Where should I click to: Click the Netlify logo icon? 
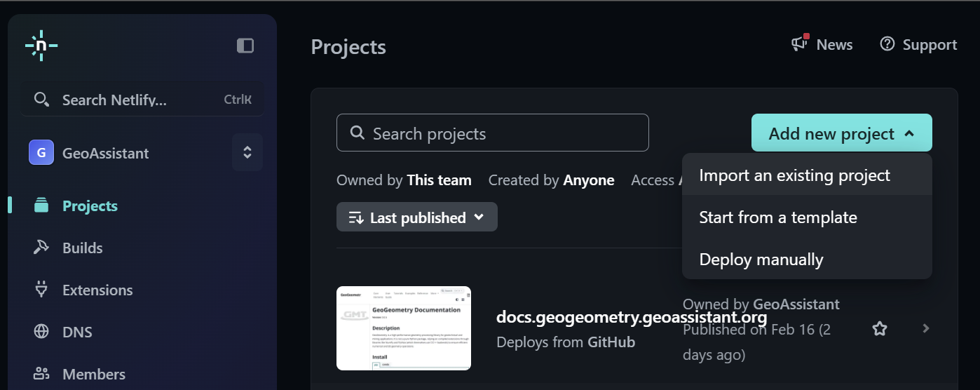pos(41,46)
